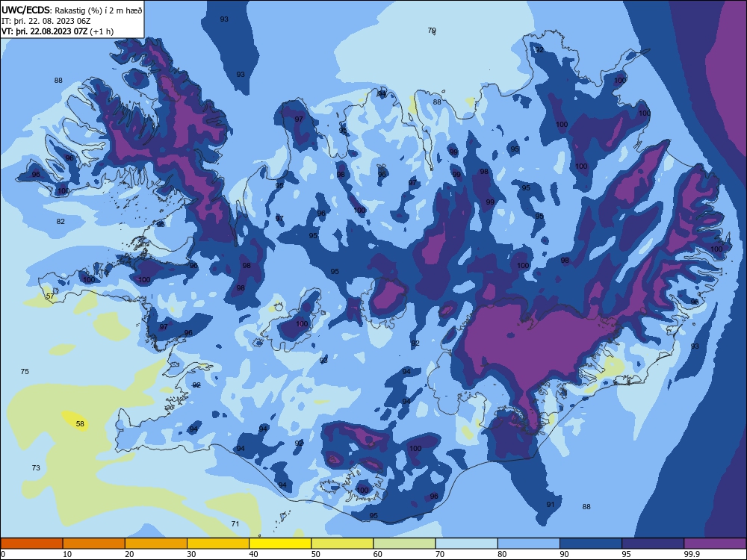Click the legend label '0'
The image size is (747, 560).
pos(3,554)
